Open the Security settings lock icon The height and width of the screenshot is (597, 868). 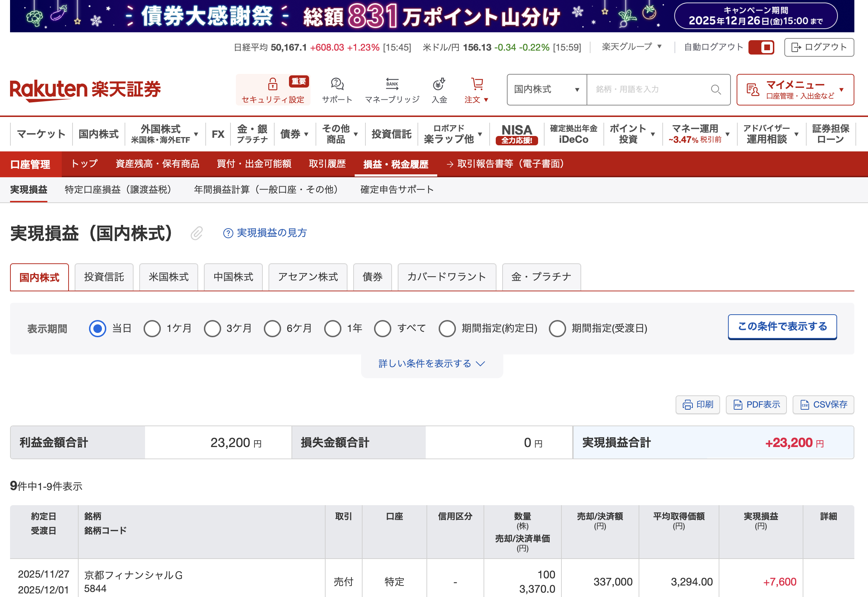pos(272,84)
